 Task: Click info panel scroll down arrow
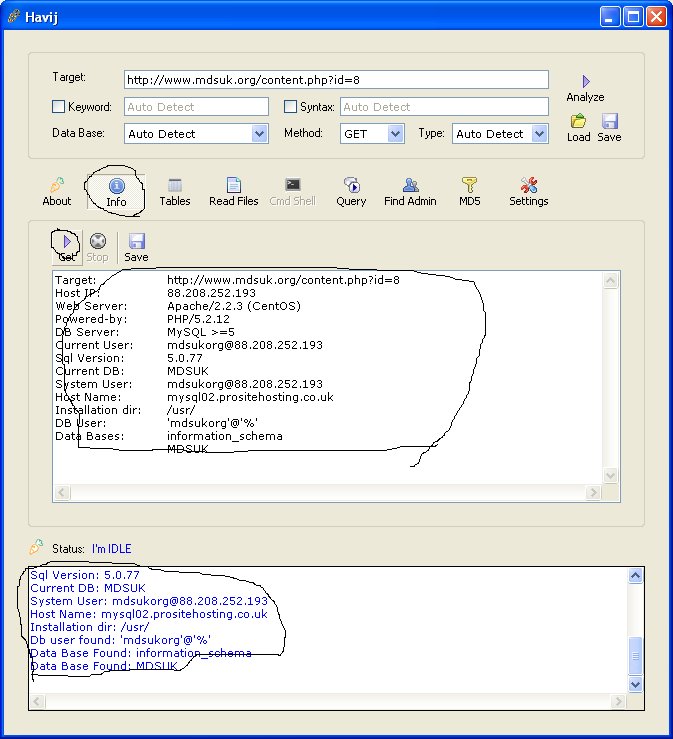pyautogui.click(x=610, y=476)
